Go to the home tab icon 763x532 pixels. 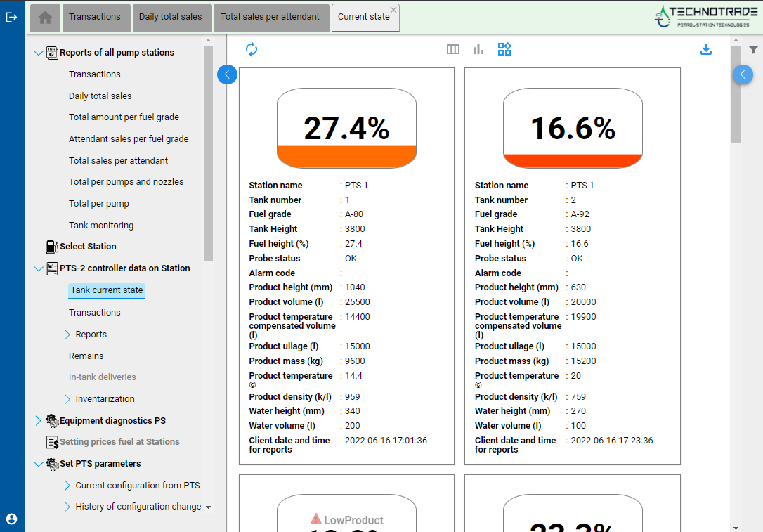pyautogui.click(x=45, y=18)
